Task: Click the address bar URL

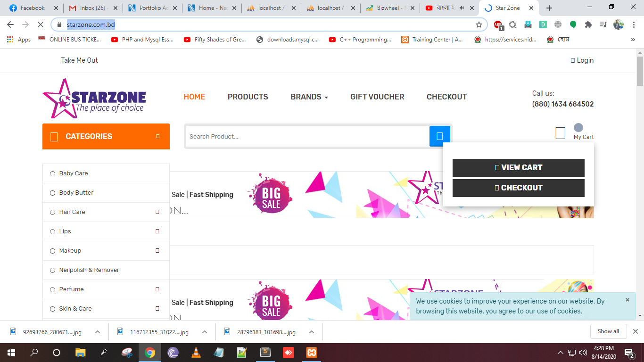Action: (91, 25)
